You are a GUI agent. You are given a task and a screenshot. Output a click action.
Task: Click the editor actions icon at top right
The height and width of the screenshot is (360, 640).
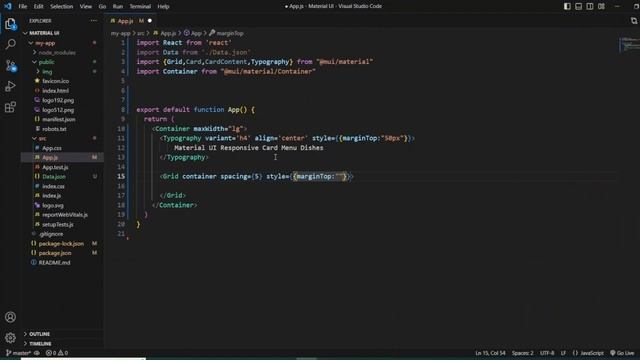634,20
